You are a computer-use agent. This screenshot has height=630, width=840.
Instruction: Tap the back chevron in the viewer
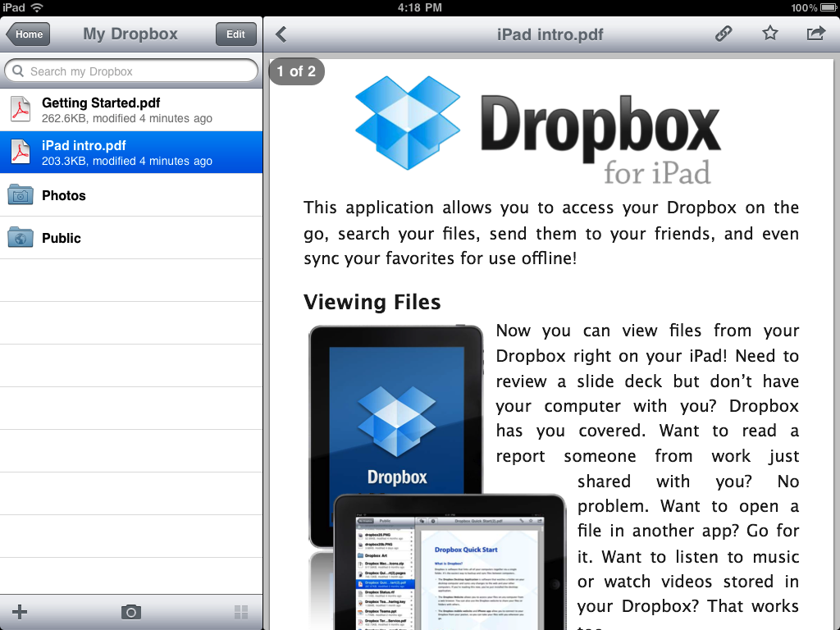281,34
